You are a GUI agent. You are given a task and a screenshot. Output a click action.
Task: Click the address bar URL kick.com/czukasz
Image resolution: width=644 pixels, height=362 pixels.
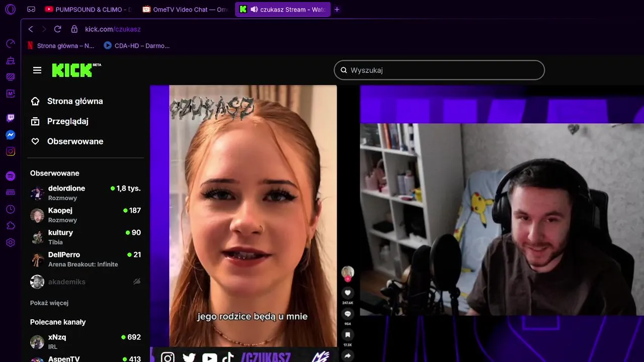click(x=113, y=29)
